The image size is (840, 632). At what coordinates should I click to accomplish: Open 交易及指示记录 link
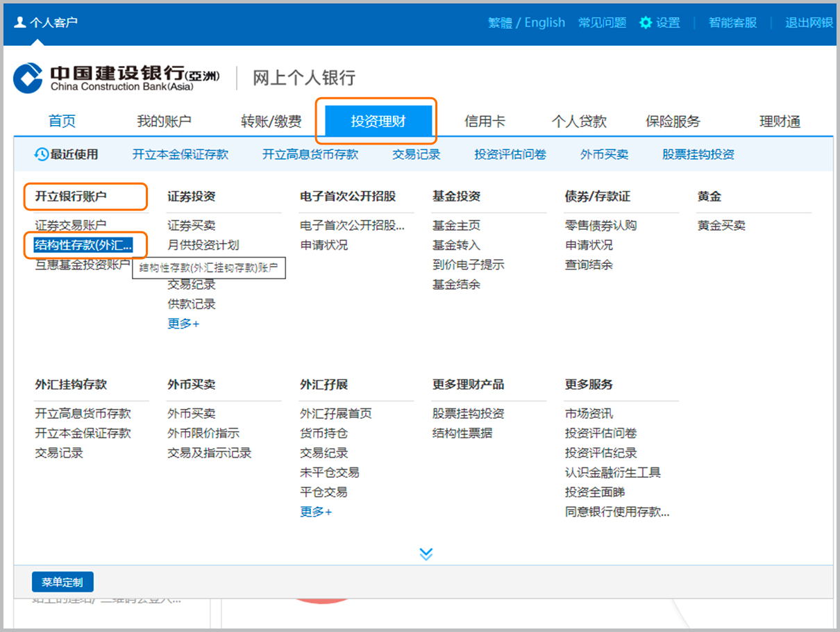pos(210,453)
